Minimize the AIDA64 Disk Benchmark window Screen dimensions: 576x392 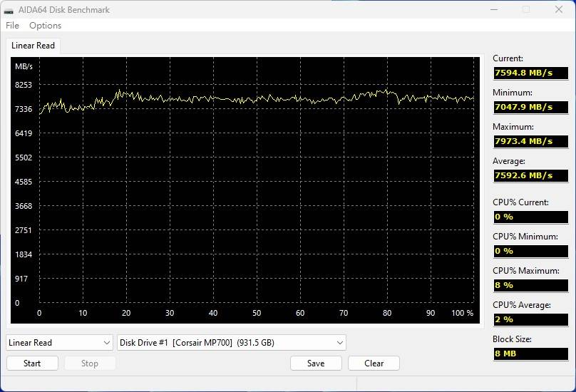[495, 9]
